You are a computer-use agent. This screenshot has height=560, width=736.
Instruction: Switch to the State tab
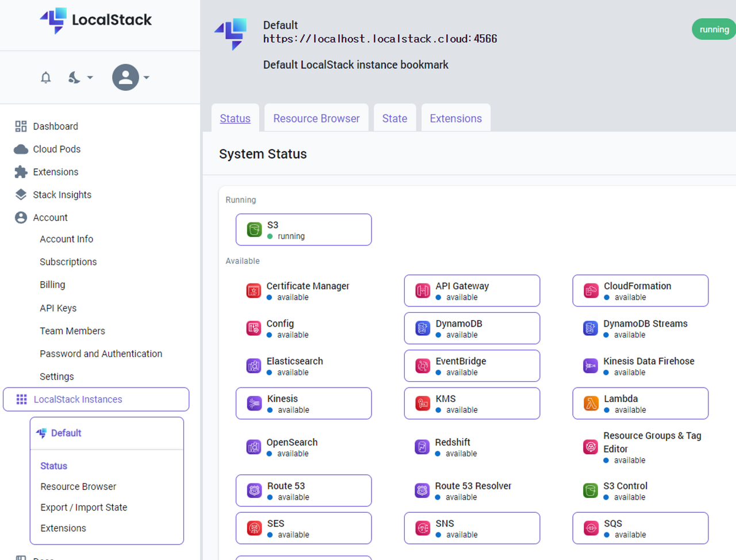point(394,118)
